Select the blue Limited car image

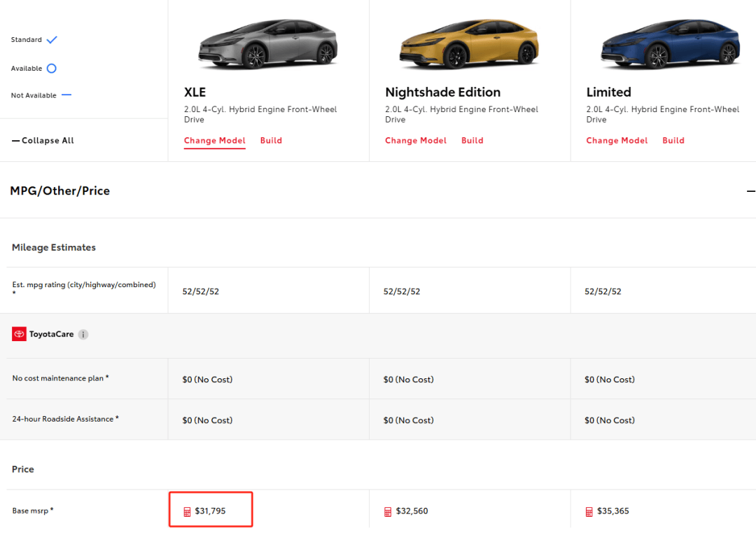pos(670,44)
